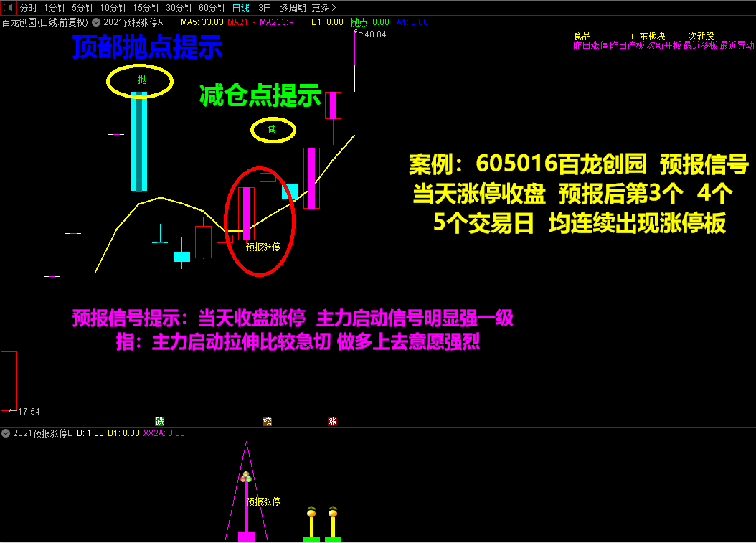Click the B: 1.00 sub-chart value
Screen dimensions: 756x543
(x=90, y=433)
